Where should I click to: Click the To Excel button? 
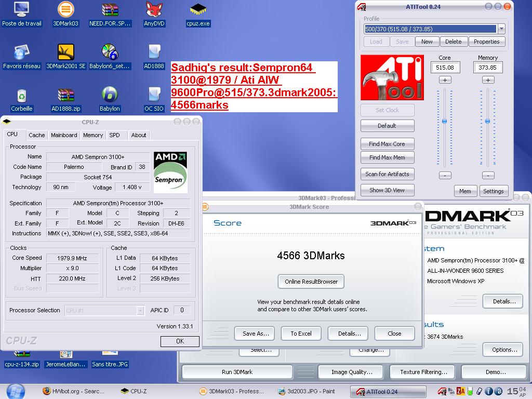301,334
